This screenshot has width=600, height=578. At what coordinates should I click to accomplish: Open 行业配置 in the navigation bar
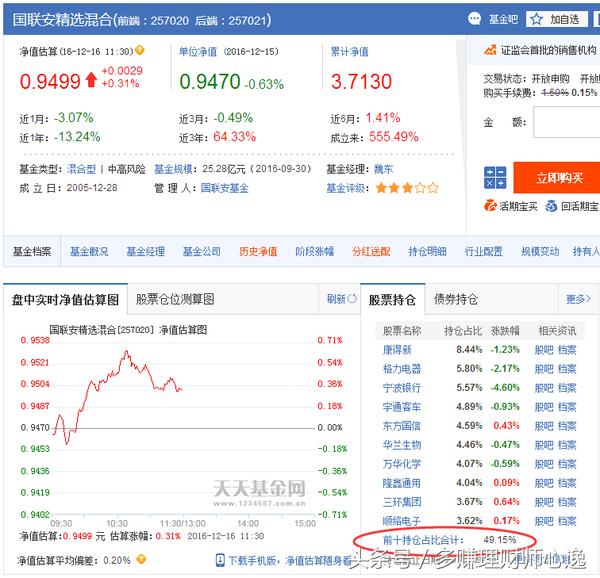[x=483, y=251]
